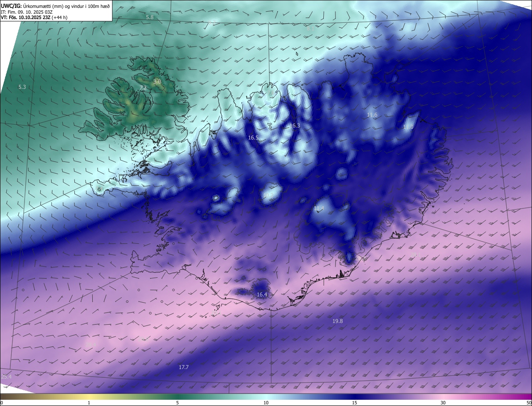Click the title text 'Úrkomumætti (mm) og vindur í 100m hæð'

click(66, 6)
